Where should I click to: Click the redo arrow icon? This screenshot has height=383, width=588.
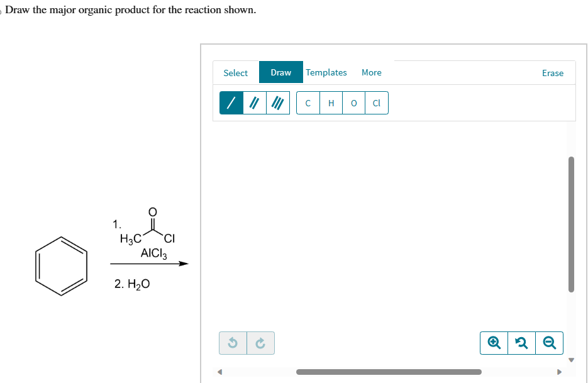260,343
